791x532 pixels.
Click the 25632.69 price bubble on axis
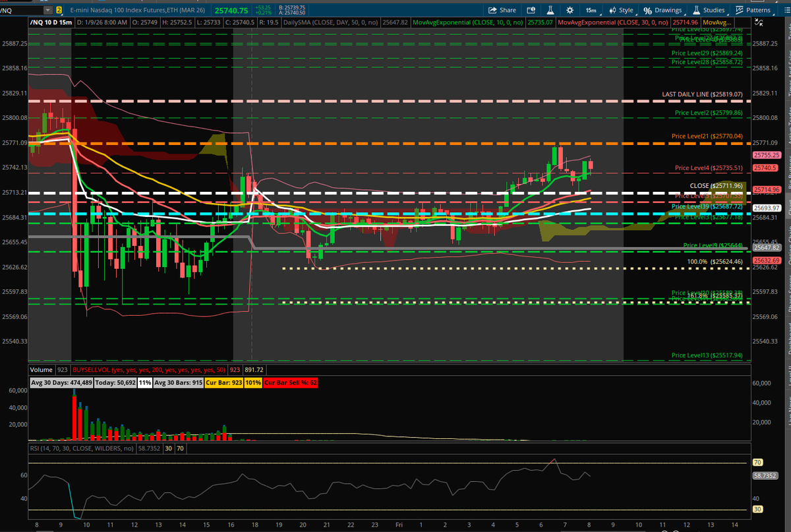tap(768, 260)
